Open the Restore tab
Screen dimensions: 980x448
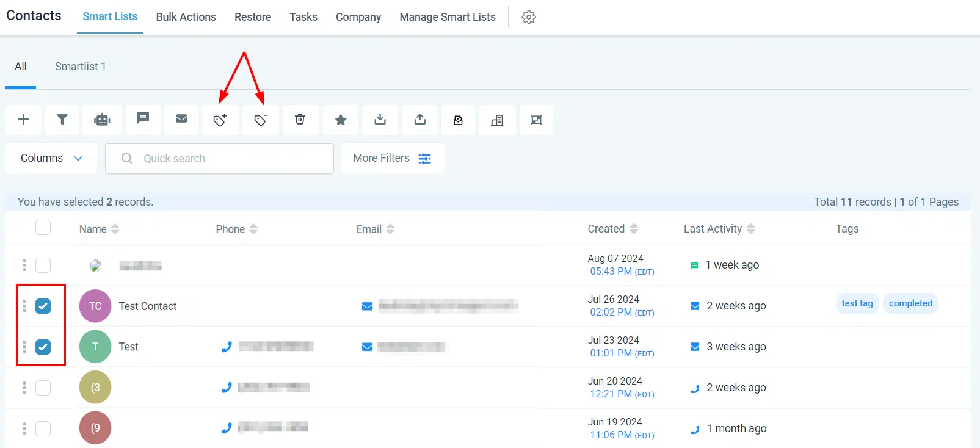[x=253, y=17]
